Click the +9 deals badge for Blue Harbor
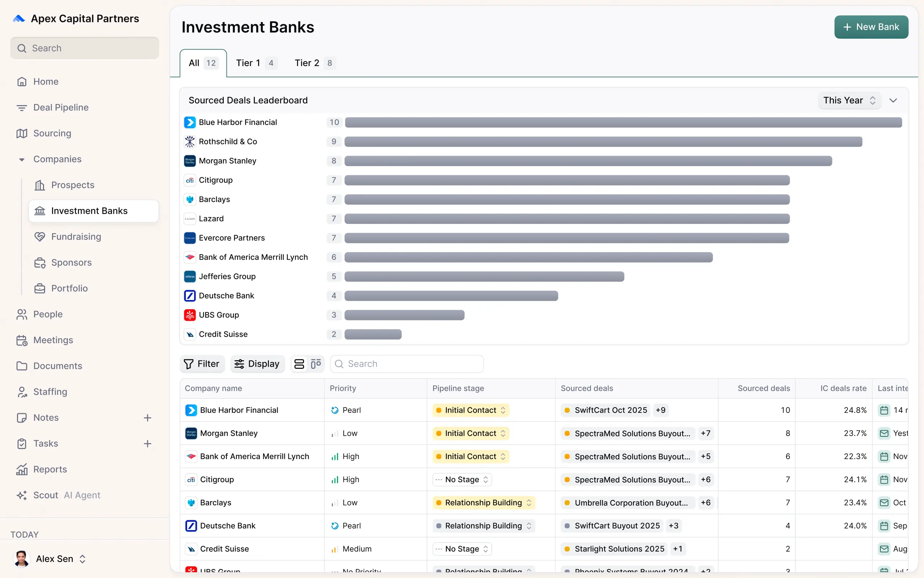 click(x=661, y=410)
